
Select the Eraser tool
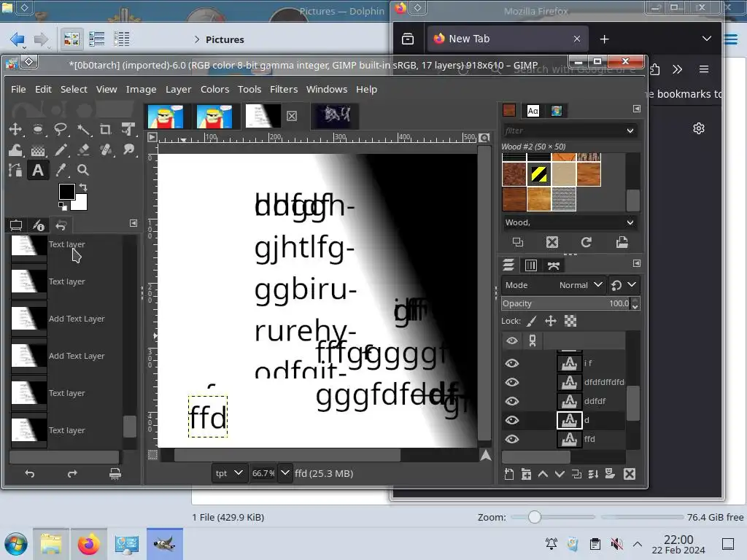(x=83, y=150)
